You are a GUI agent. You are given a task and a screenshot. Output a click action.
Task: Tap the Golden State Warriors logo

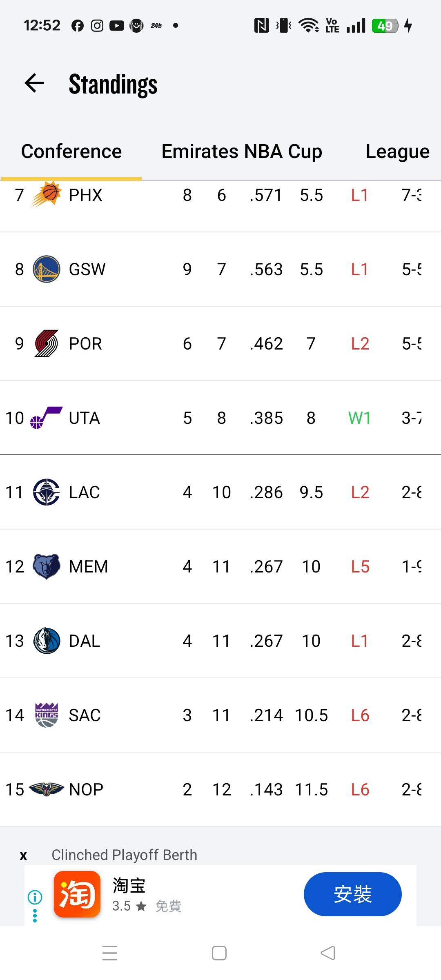[46, 269]
